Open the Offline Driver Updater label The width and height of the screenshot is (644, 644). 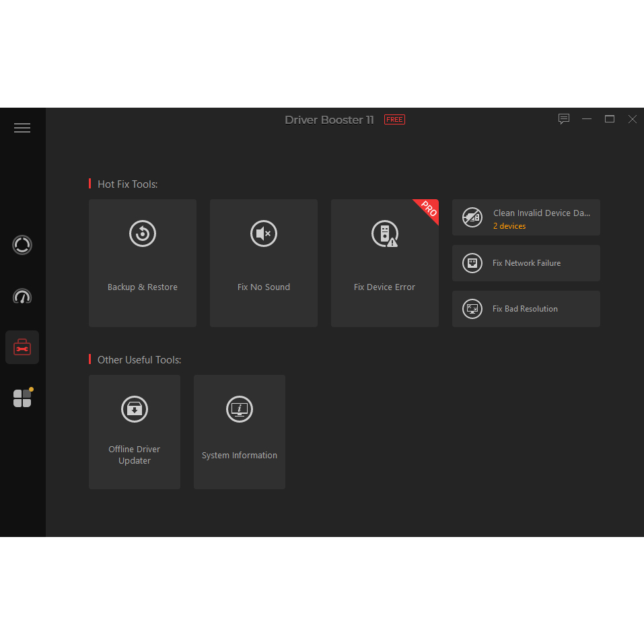pos(135,455)
